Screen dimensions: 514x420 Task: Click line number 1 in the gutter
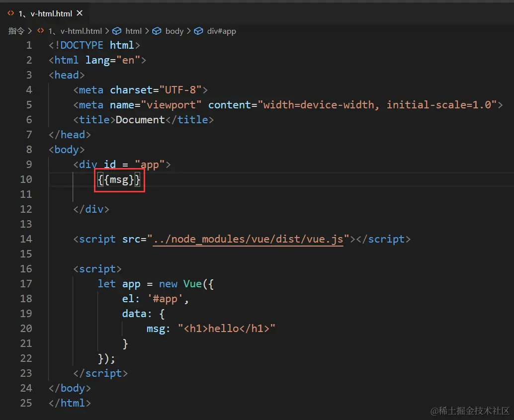pos(29,45)
